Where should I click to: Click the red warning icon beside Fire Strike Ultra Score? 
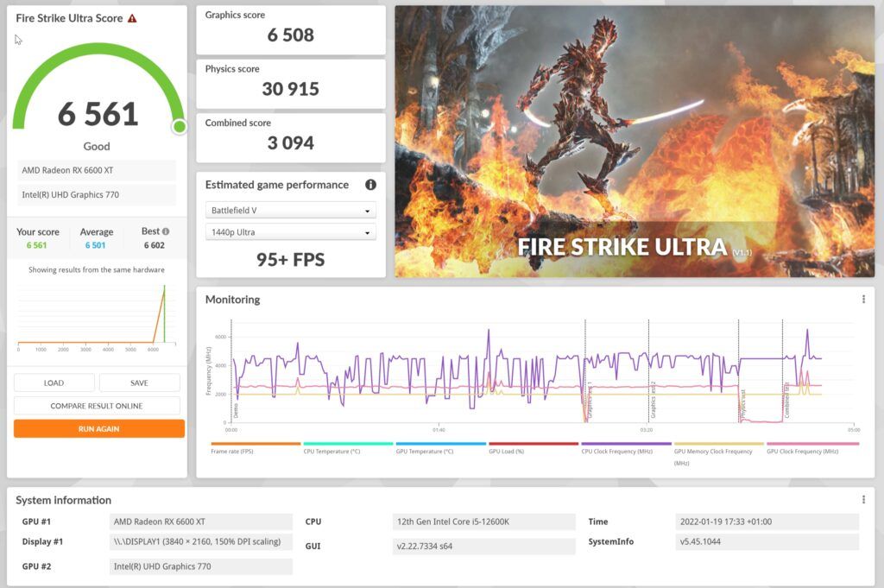[132, 19]
